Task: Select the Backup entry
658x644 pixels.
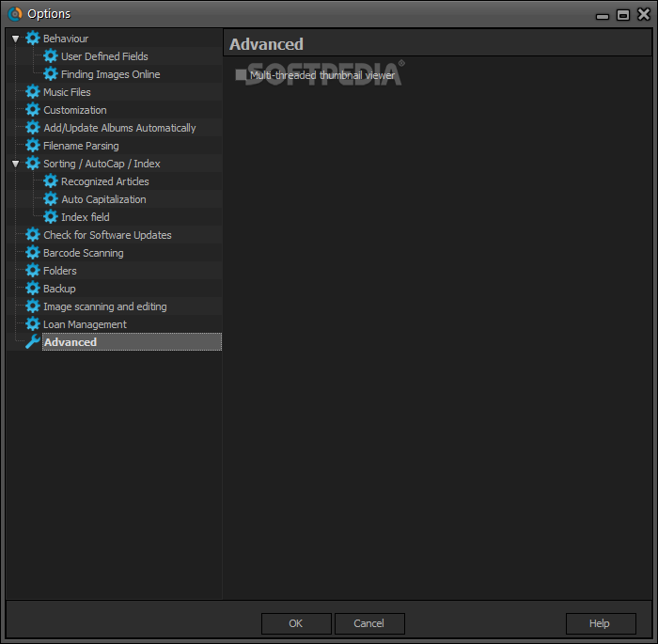Action: [x=59, y=289]
